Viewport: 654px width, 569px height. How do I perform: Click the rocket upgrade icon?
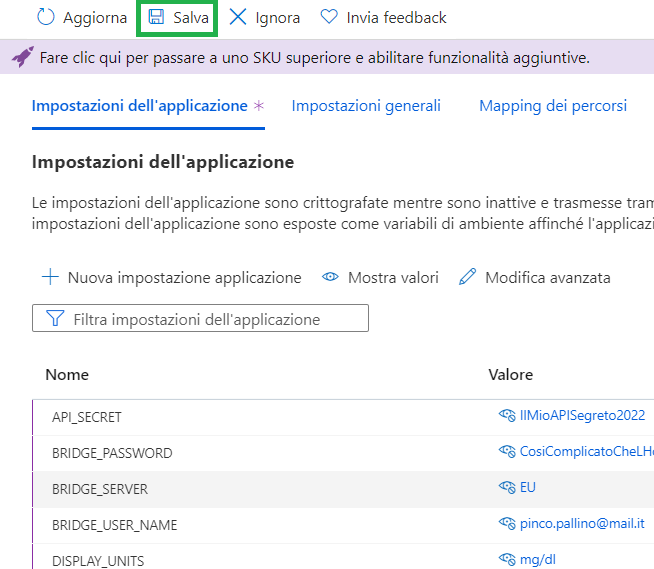coord(23,57)
